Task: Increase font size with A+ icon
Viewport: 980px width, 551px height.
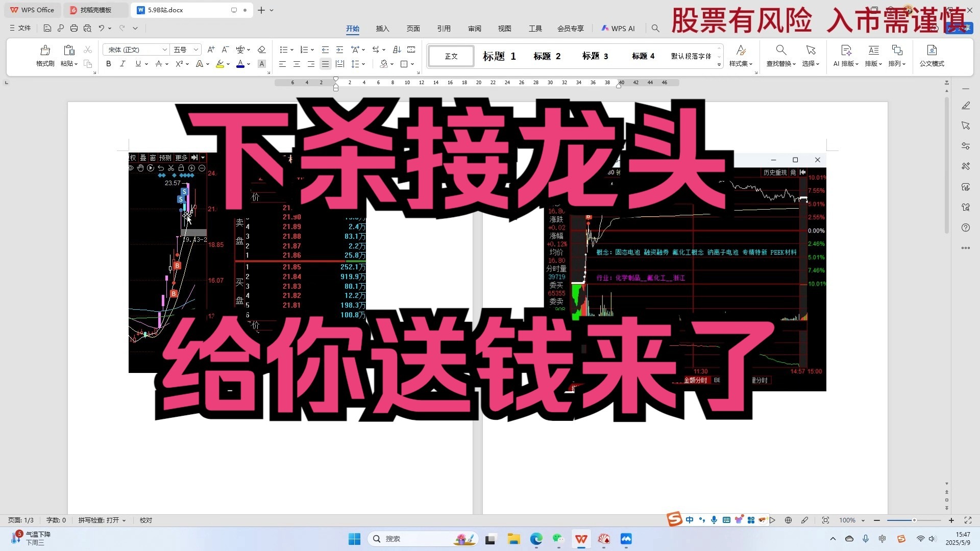Action: (x=211, y=49)
